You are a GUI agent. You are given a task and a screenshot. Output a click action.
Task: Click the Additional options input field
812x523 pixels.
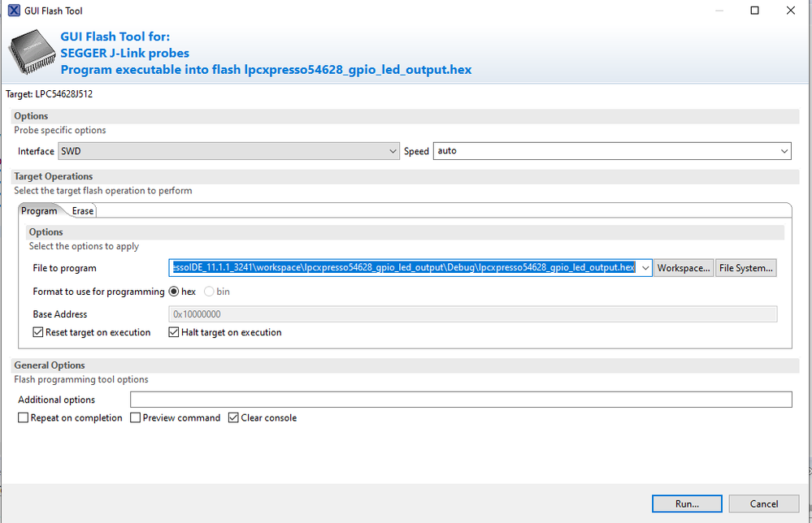pyautogui.click(x=461, y=400)
